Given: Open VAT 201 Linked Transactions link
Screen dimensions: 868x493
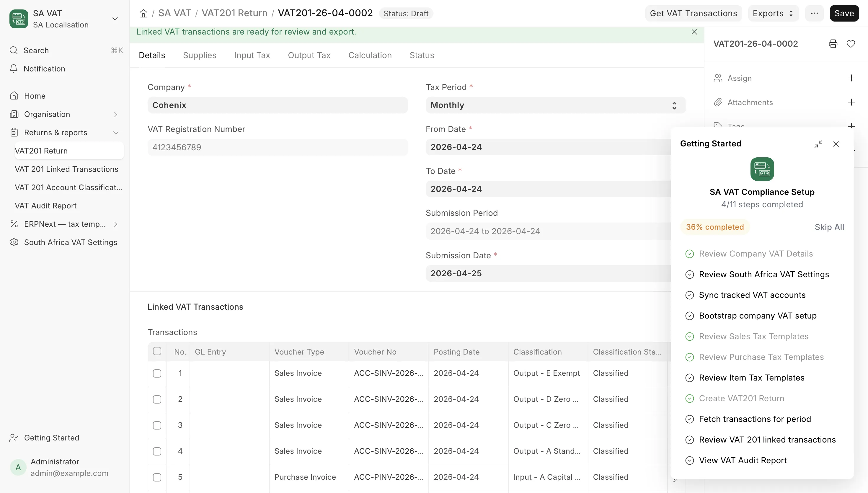Looking at the screenshot, I should (67, 169).
